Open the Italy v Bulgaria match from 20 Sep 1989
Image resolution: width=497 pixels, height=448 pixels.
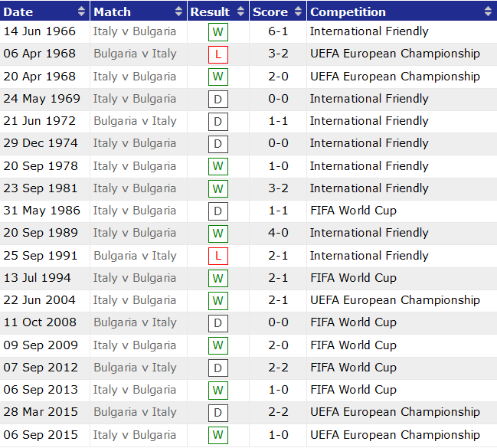(135, 233)
